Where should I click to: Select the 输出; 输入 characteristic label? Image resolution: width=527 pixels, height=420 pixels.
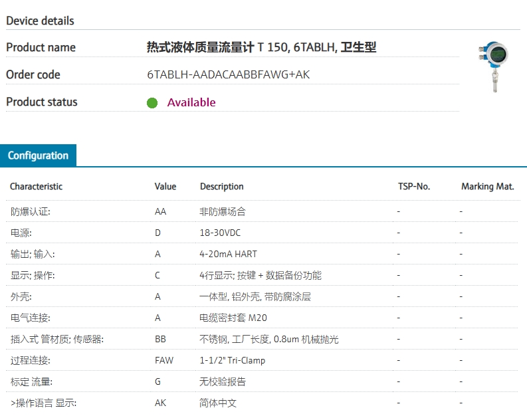33,254
